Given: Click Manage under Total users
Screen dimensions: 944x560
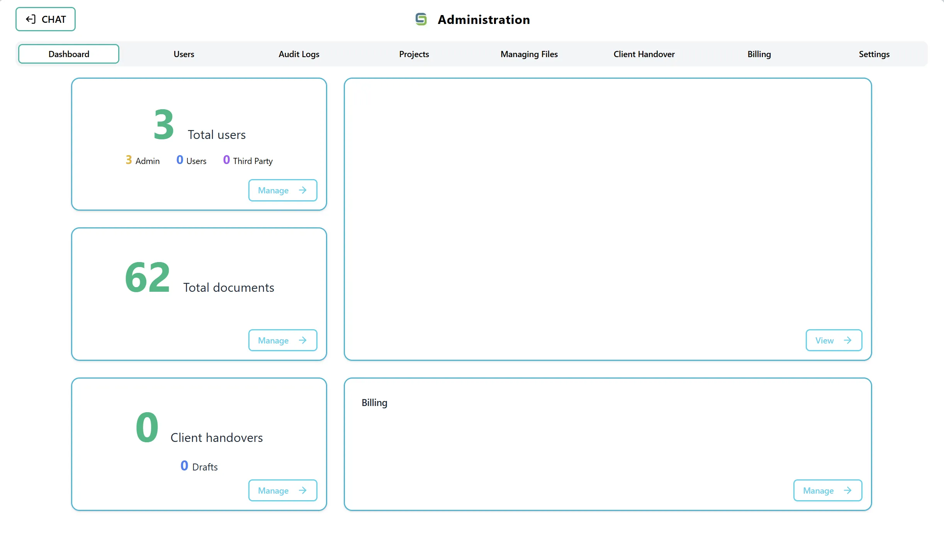Looking at the screenshot, I should click(282, 190).
